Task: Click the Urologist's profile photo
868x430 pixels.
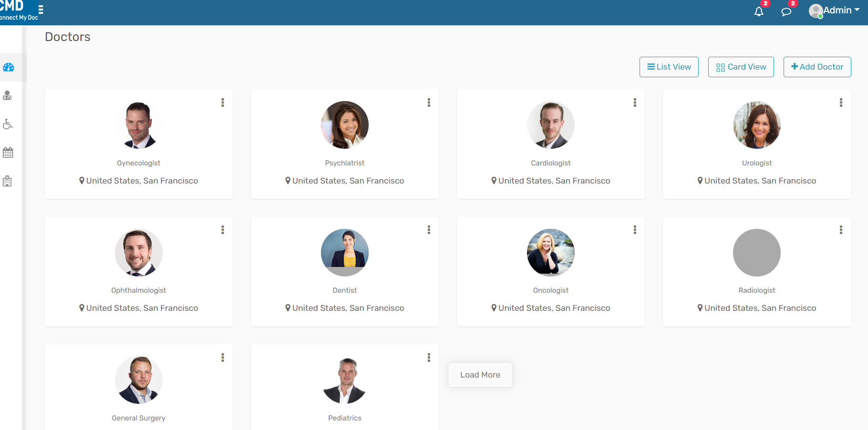Action: tap(756, 125)
